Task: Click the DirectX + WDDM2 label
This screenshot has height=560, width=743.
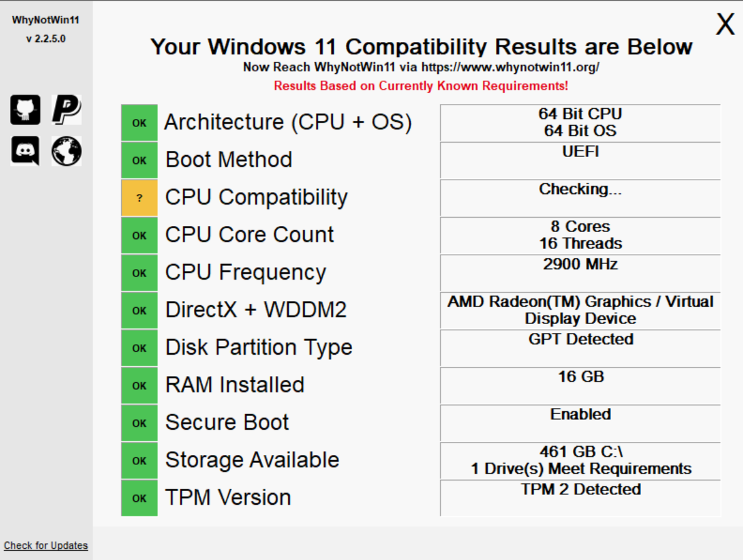Action: (256, 310)
